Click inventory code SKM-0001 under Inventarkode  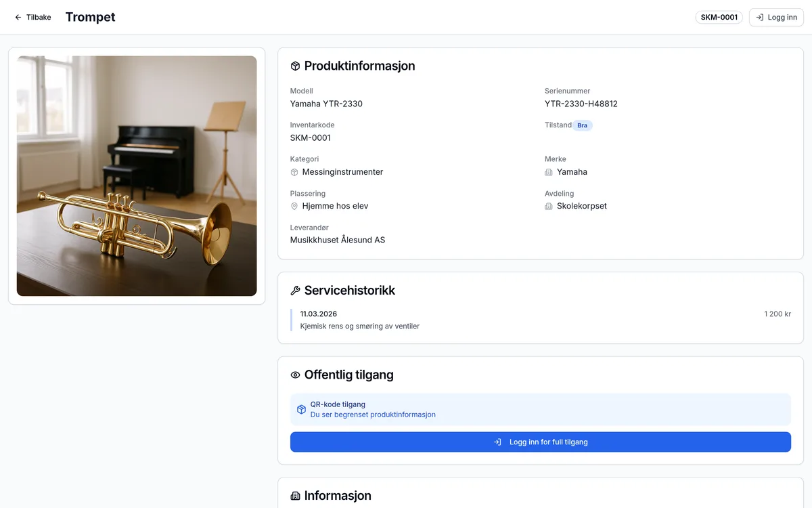pos(311,137)
